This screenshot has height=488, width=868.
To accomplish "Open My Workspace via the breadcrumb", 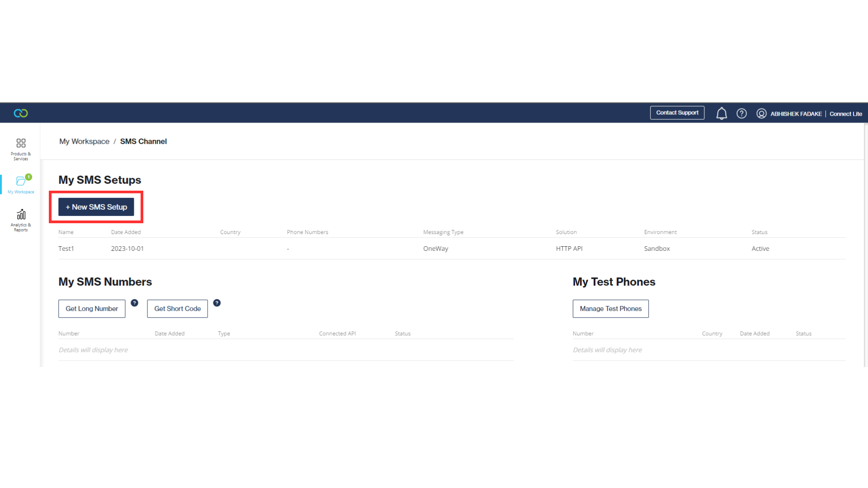I will (84, 141).
